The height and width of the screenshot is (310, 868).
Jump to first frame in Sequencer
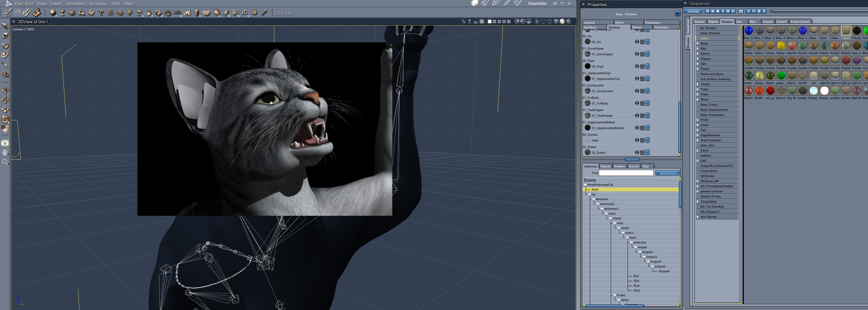[707, 11]
